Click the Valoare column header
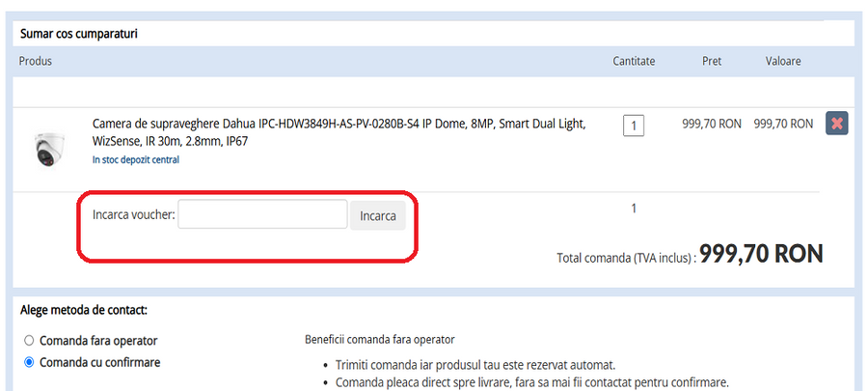868x391 pixels. pos(783,61)
